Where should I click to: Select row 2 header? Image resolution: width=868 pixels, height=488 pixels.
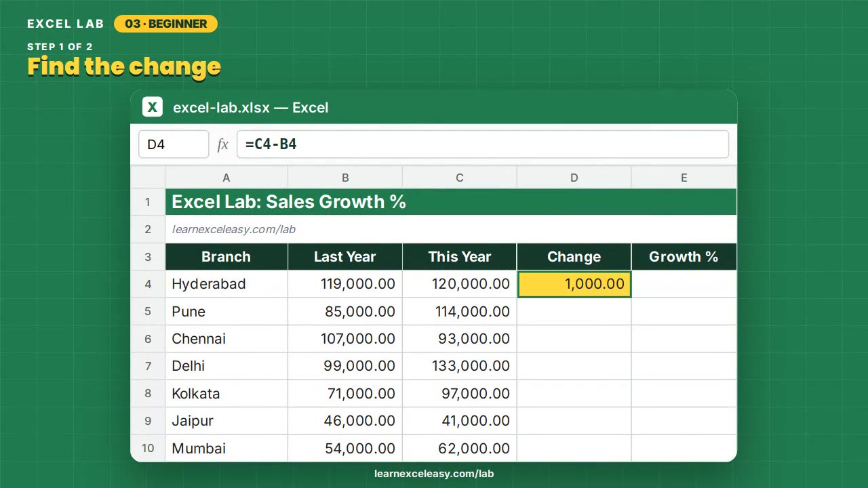coord(148,229)
